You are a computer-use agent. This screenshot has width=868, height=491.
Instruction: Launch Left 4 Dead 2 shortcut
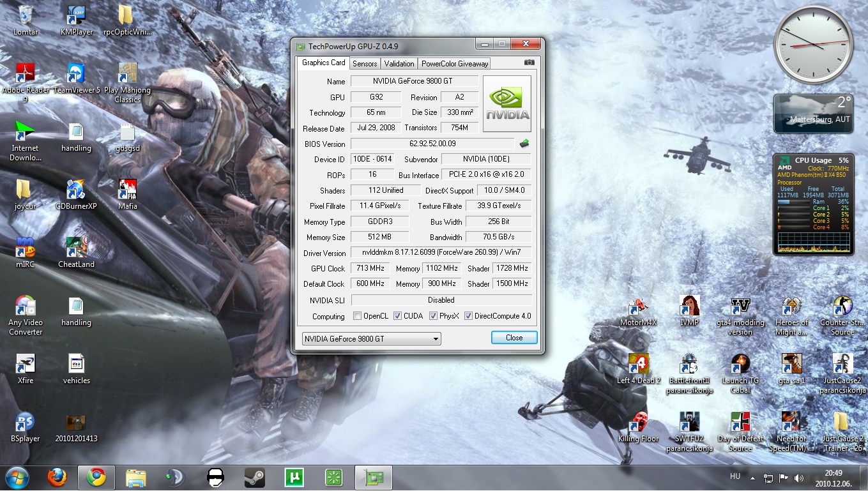point(639,369)
